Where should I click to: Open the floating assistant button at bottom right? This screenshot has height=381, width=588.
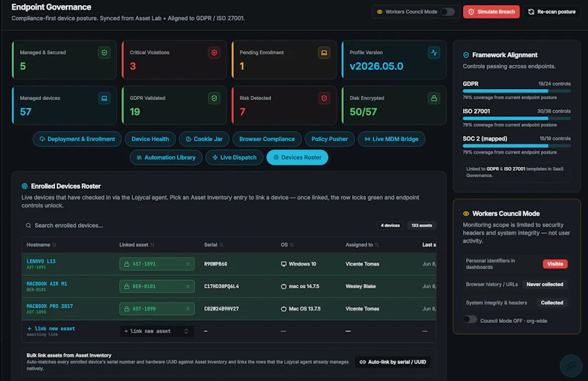(x=571, y=366)
